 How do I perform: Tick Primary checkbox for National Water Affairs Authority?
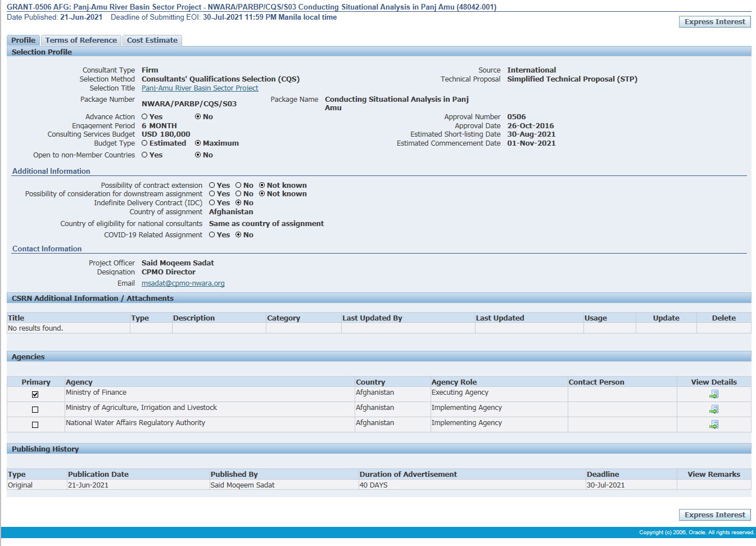pos(35,425)
